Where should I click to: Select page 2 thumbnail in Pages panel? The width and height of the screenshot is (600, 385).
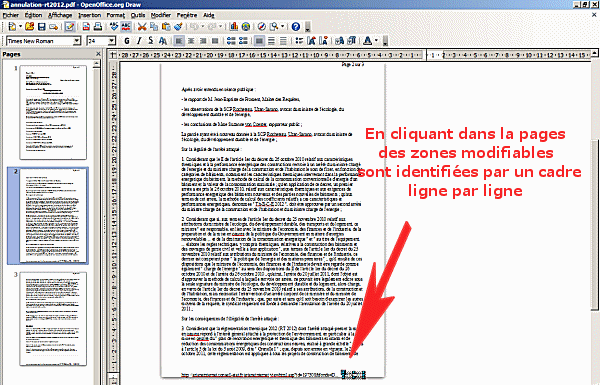[53, 216]
